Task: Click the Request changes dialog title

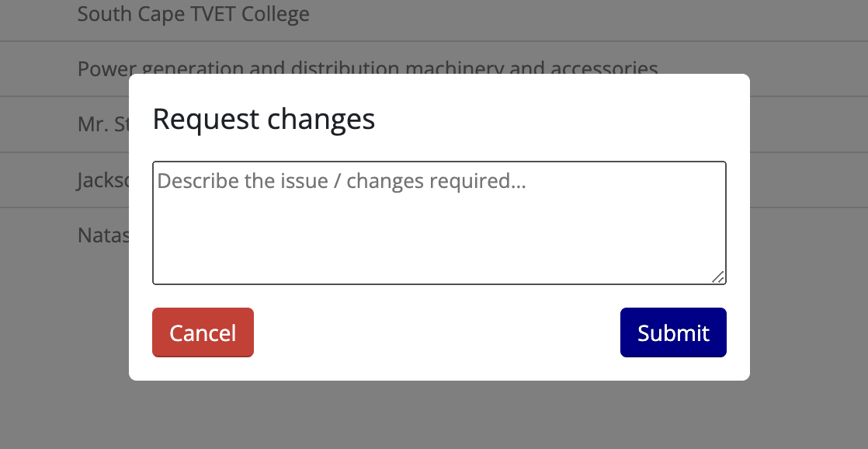Action: (x=263, y=120)
